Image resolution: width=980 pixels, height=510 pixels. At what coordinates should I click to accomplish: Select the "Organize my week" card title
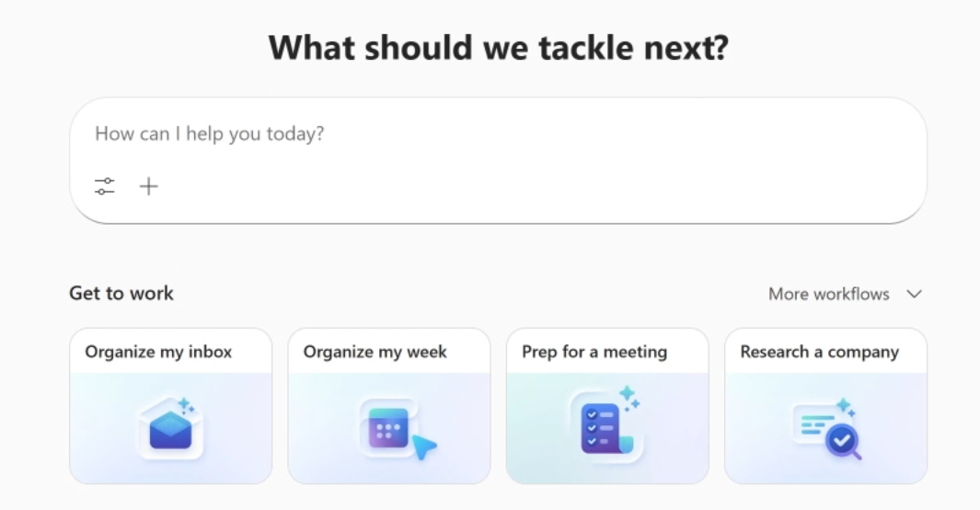tap(375, 352)
